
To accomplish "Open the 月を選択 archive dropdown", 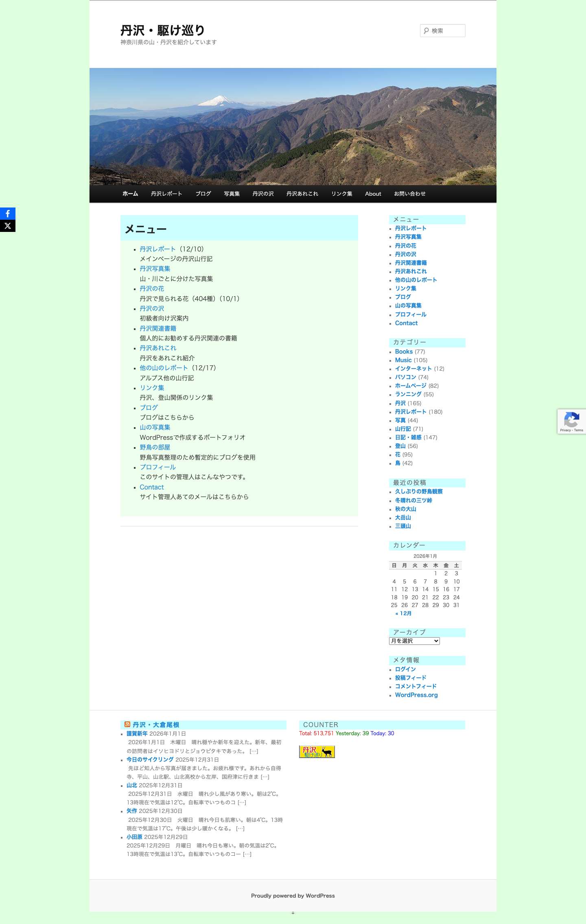I will pos(414,641).
